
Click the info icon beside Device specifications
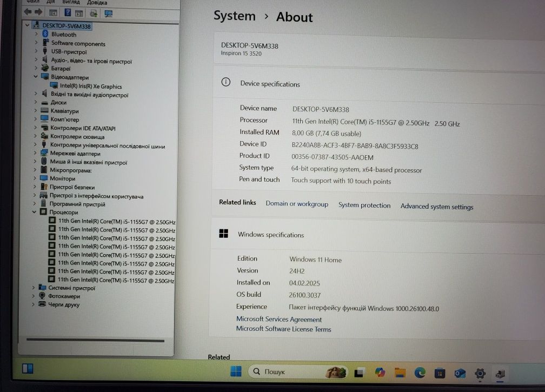point(226,82)
